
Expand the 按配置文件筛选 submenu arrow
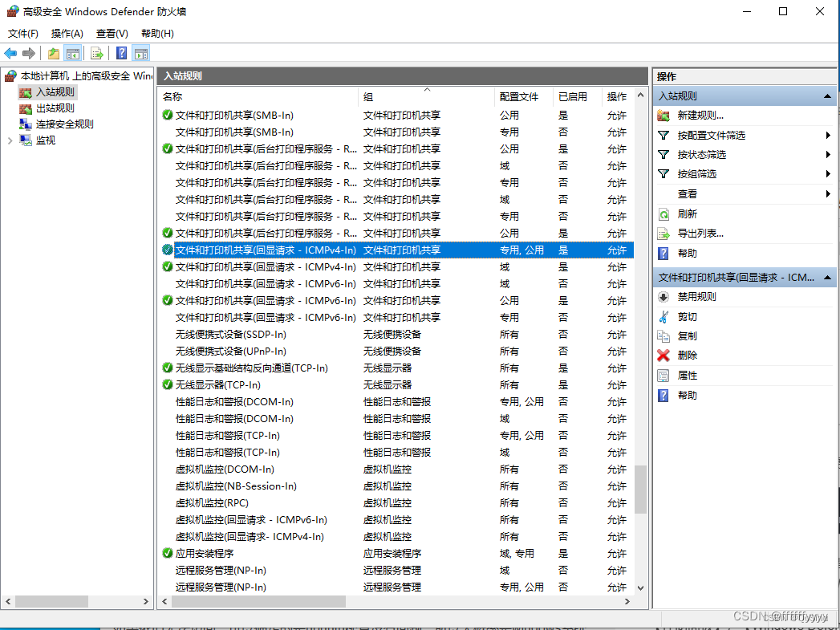828,135
